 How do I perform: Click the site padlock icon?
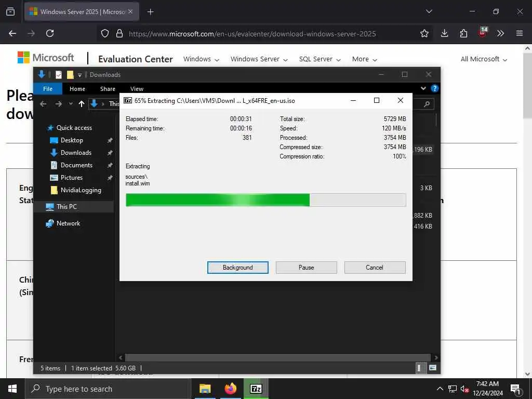[119, 33]
